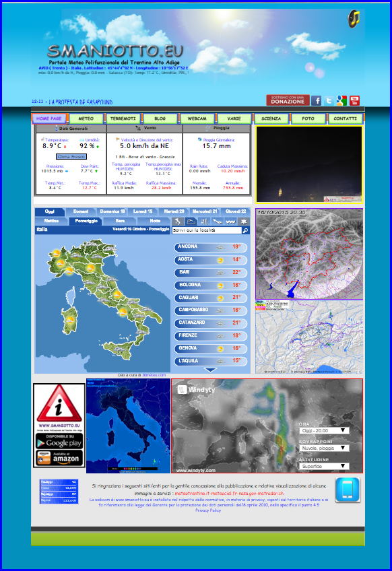Open the Aosta forecast row

click(x=211, y=260)
